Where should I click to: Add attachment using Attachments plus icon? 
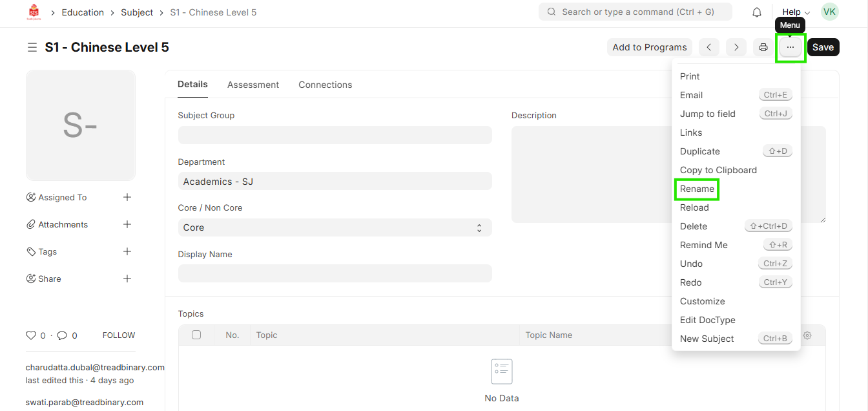coord(127,224)
